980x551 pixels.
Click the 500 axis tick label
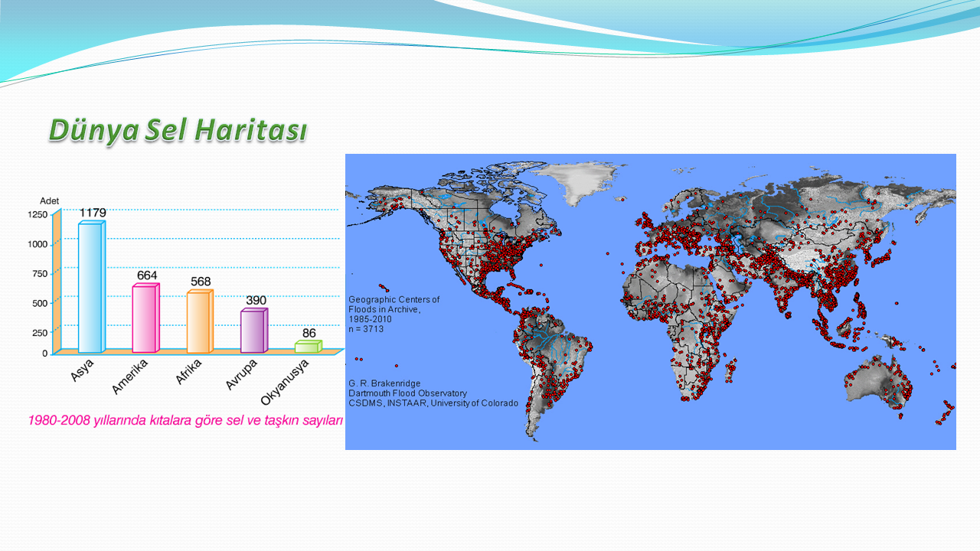coord(40,303)
